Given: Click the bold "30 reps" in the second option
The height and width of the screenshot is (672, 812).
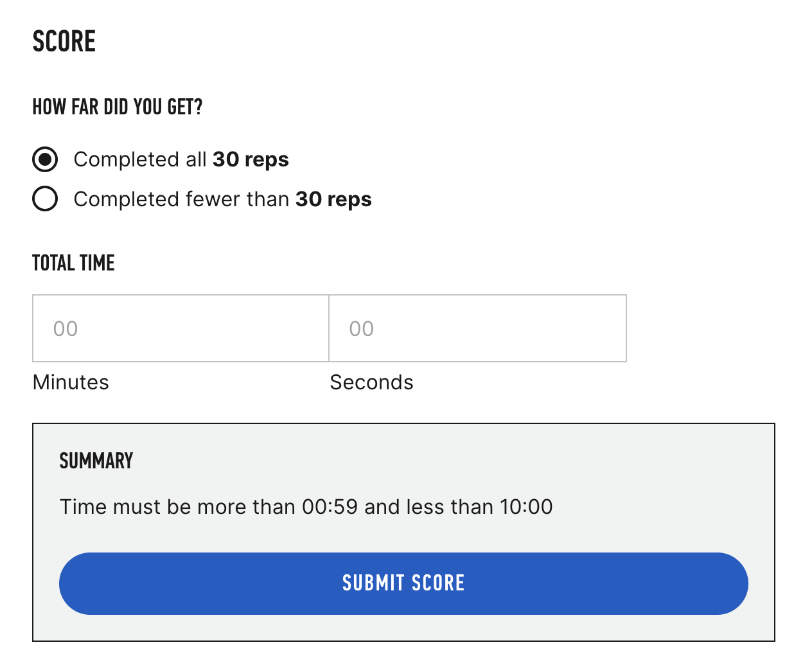Looking at the screenshot, I should pyautogui.click(x=333, y=199).
